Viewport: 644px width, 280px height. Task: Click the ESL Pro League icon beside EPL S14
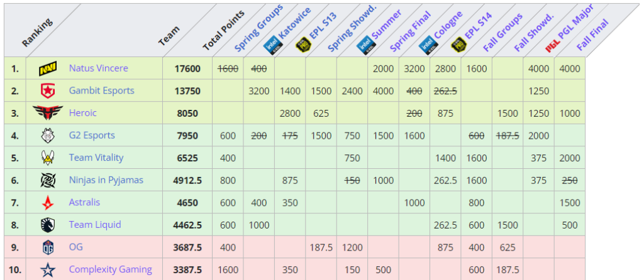coord(458,44)
